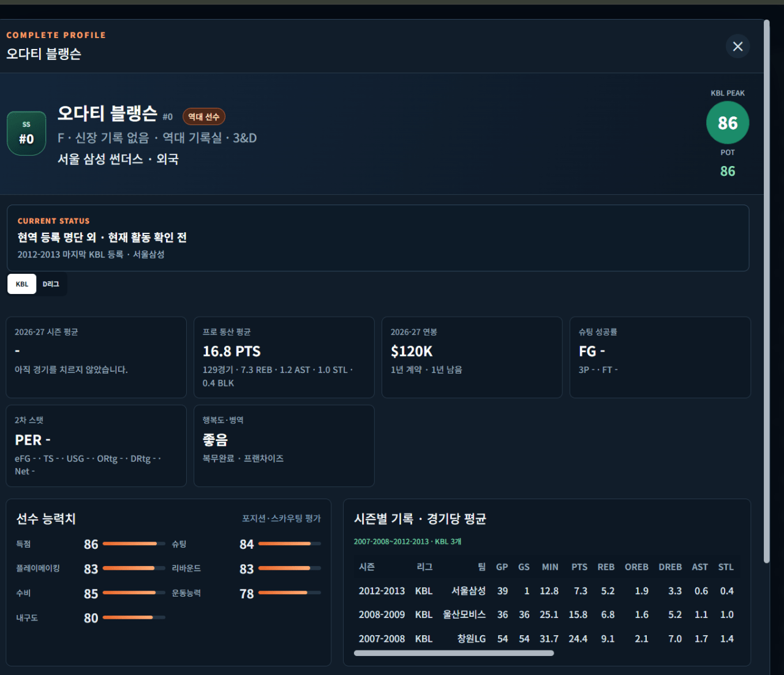Click the PTS column header
Image resolution: width=784 pixels, height=675 pixels.
click(579, 567)
